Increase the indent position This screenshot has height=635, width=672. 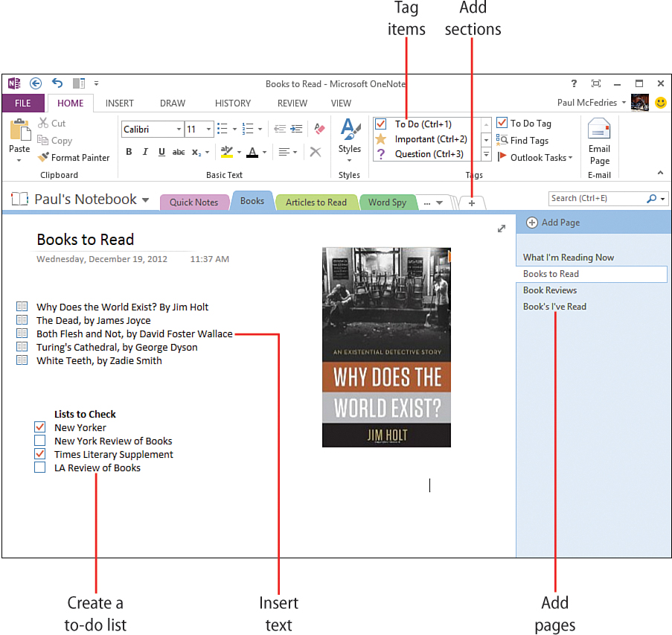click(x=296, y=129)
